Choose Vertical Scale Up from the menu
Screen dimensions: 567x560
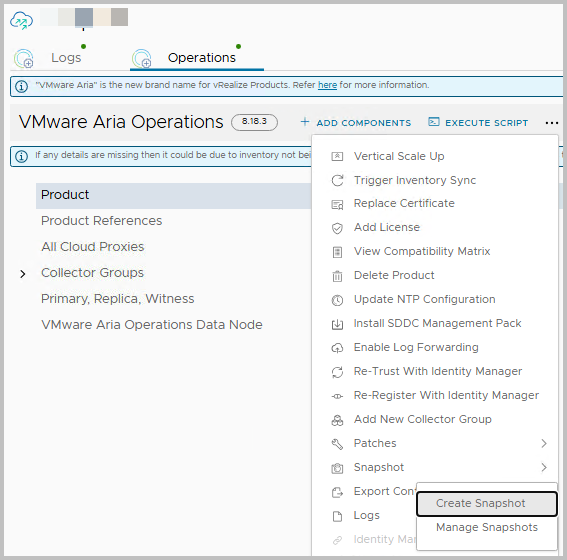[x=399, y=156]
